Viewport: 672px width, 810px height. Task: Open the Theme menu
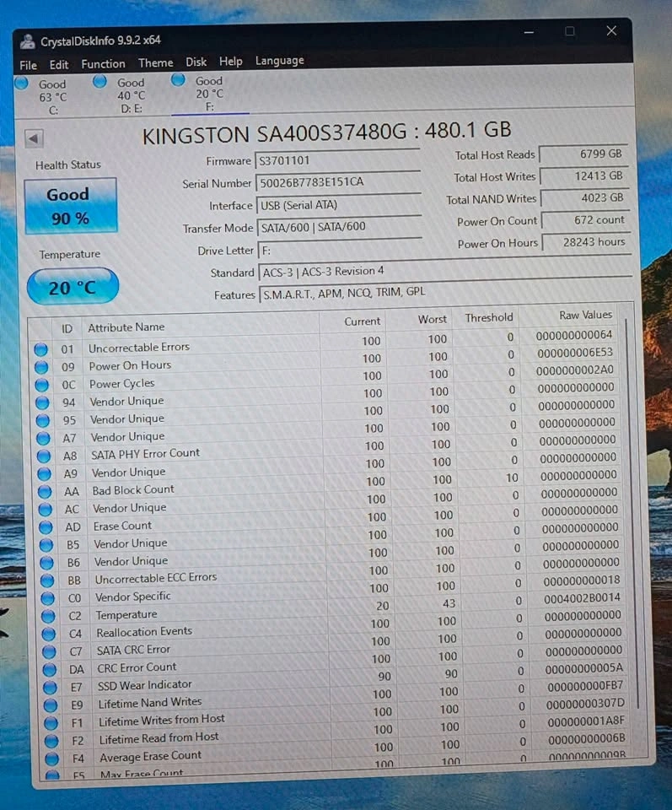click(155, 63)
